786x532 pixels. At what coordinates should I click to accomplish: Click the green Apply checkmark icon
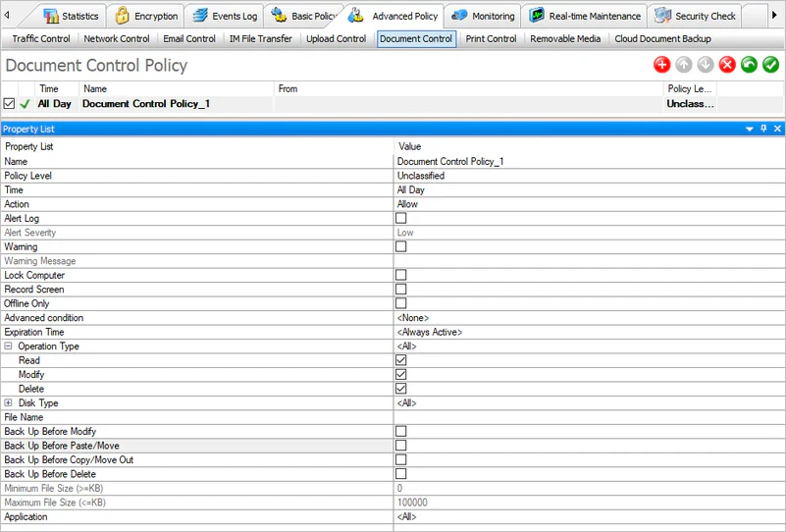[770, 65]
